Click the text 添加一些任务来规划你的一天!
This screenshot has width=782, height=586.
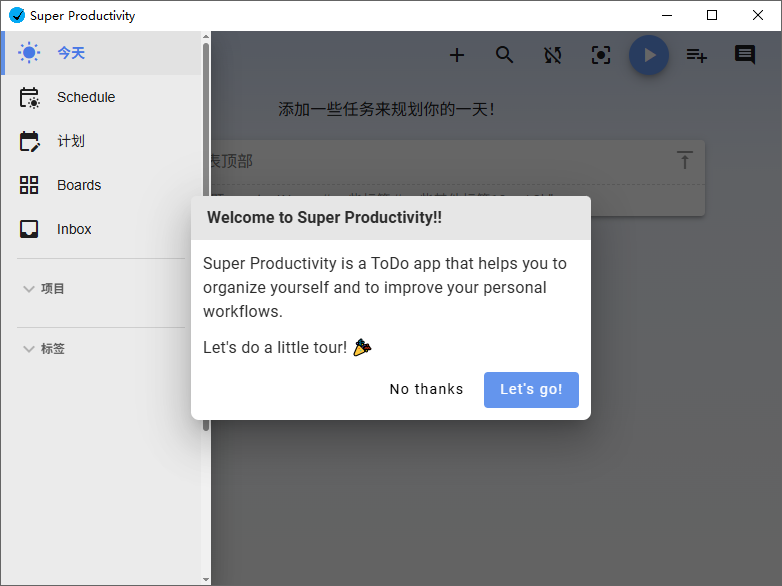pyautogui.click(x=387, y=109)
